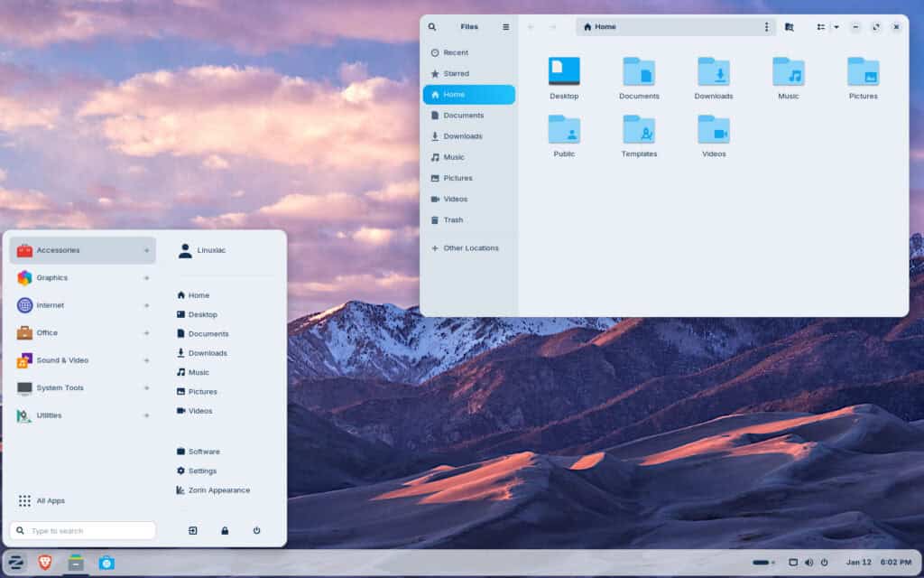The image size is (924, 578).
Task: Open the Software store from the taskbar
Action: 107,562
